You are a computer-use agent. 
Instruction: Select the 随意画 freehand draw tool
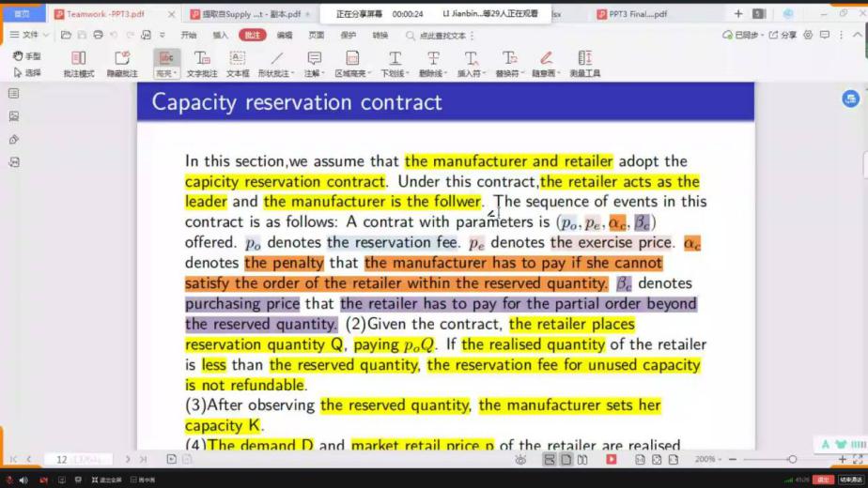tap(545, 63)
